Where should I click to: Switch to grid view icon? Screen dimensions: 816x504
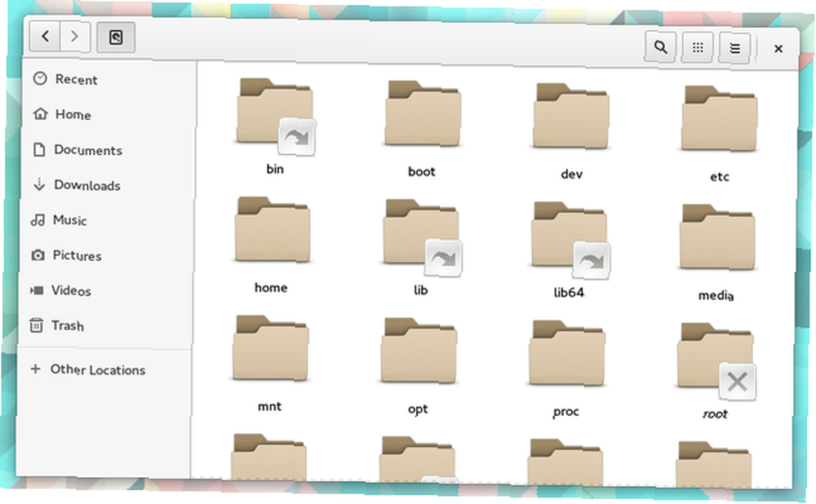point(698,48)
